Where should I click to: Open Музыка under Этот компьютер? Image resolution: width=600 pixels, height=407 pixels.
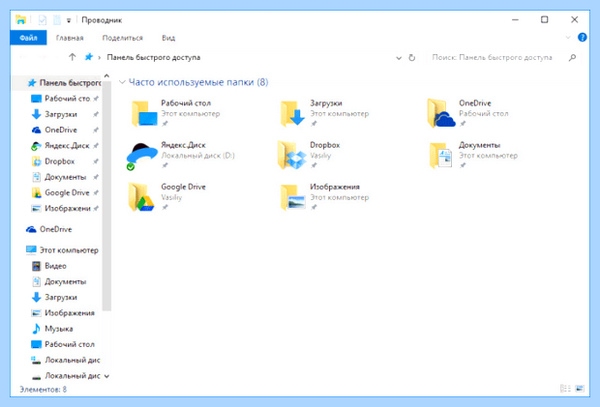pos(52,329)
